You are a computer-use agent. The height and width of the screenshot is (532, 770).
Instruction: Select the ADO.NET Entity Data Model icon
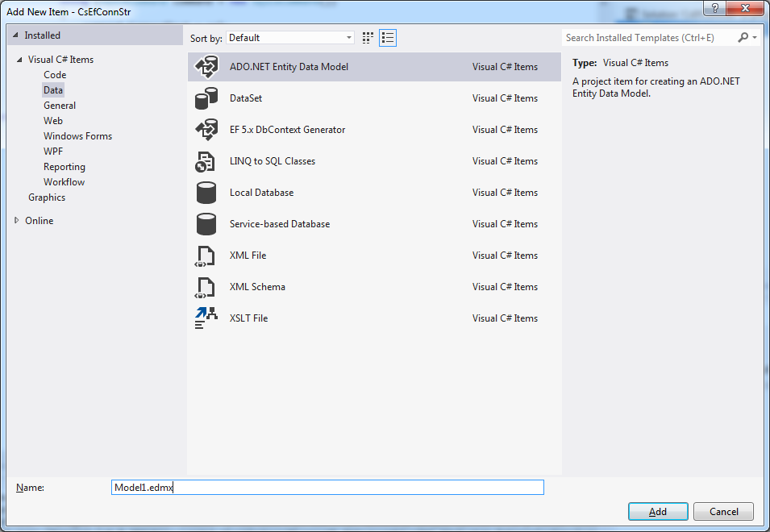pos(206,67)
